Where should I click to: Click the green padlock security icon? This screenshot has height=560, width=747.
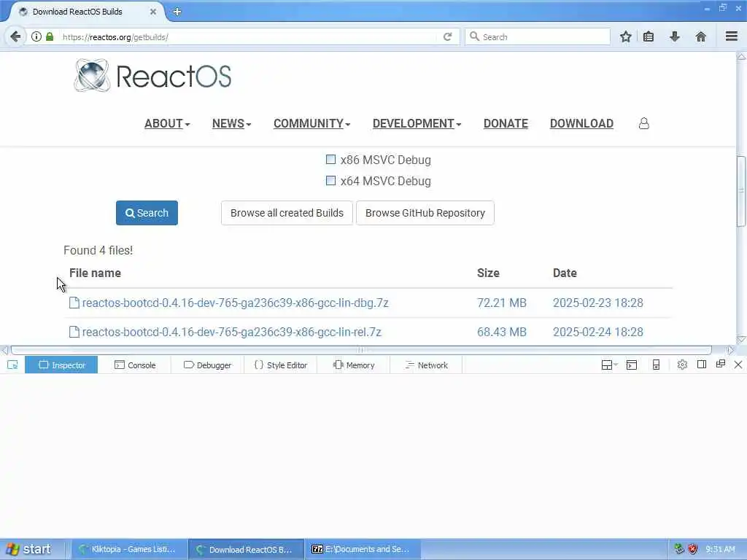pos(50,36)
